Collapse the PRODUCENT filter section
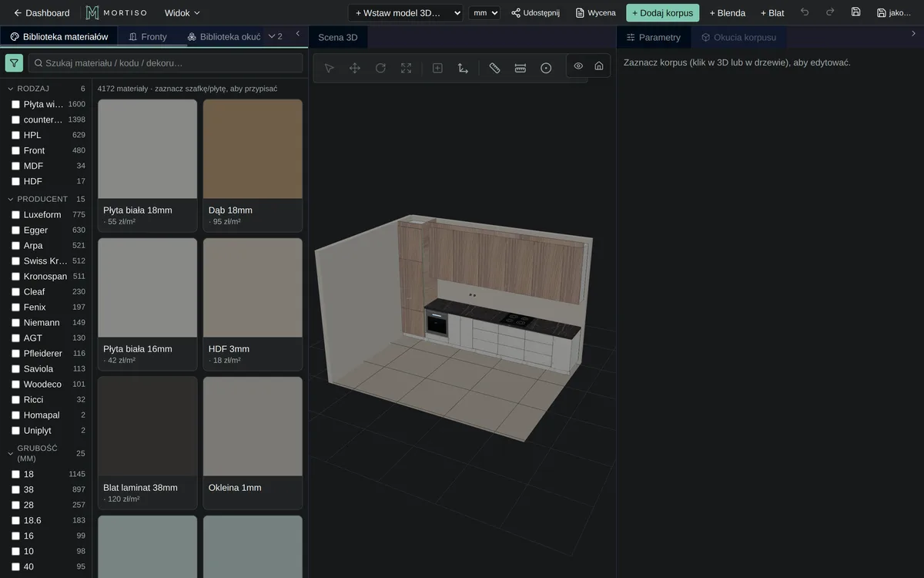The height and width of the screenshot is (578, 924). (x=46, y=199)
